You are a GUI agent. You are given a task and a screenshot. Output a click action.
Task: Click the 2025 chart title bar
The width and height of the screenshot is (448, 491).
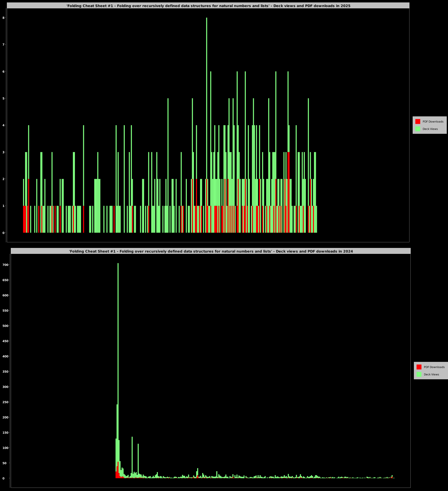[x=208, y=6]
